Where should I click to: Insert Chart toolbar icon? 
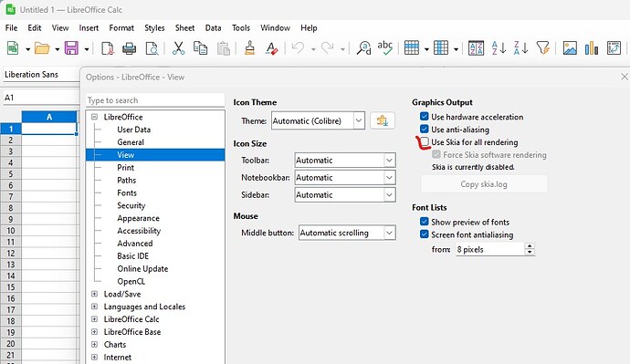pyautogui.click(x=592, y=48)
